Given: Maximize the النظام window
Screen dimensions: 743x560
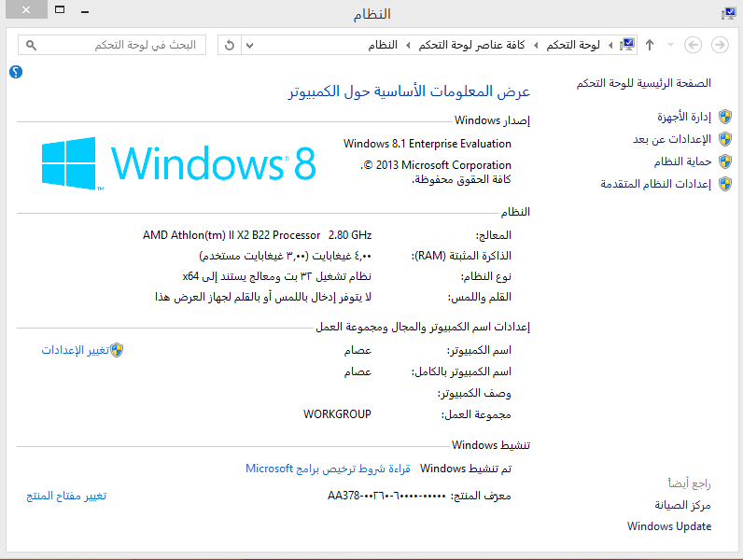Looking at the screenshot, I should (60, 9).
